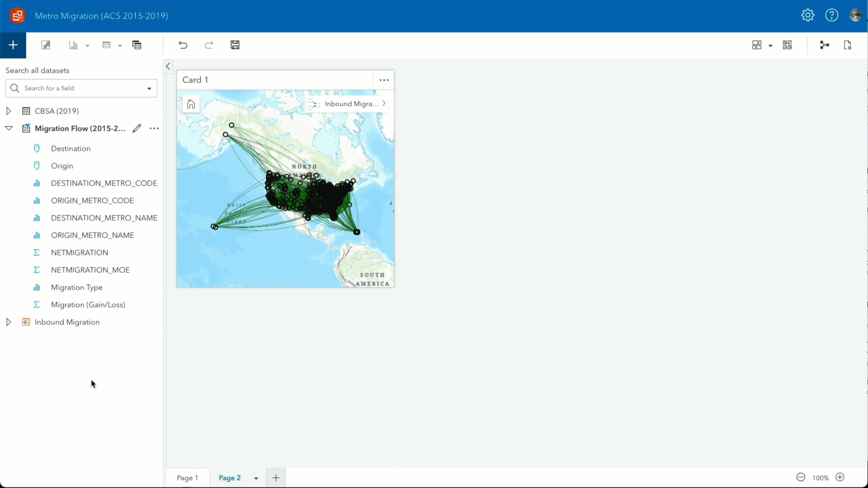Select the Destination location field

pos(71,149)
